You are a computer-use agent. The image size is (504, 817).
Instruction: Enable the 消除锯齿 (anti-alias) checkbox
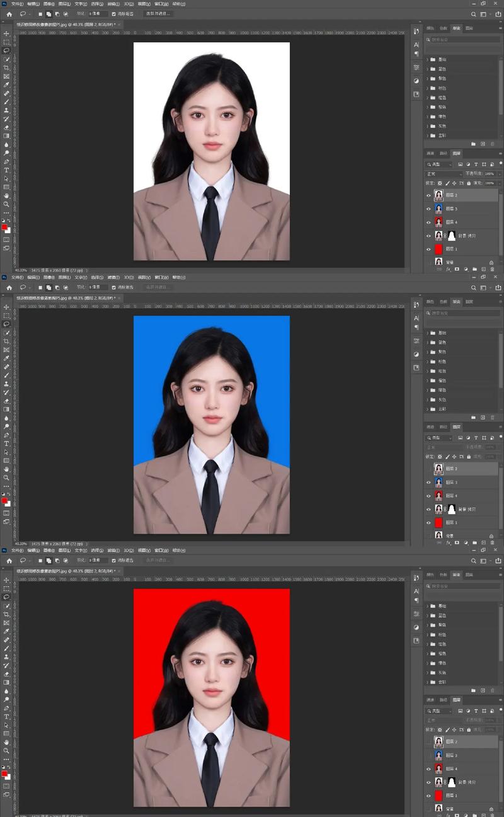coord(114,14)
